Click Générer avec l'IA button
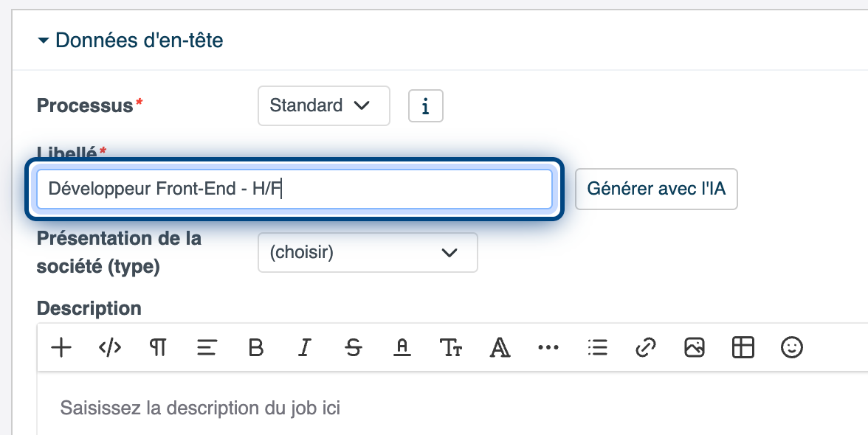This screenshot has height=435, width=868. click(656, 189)
